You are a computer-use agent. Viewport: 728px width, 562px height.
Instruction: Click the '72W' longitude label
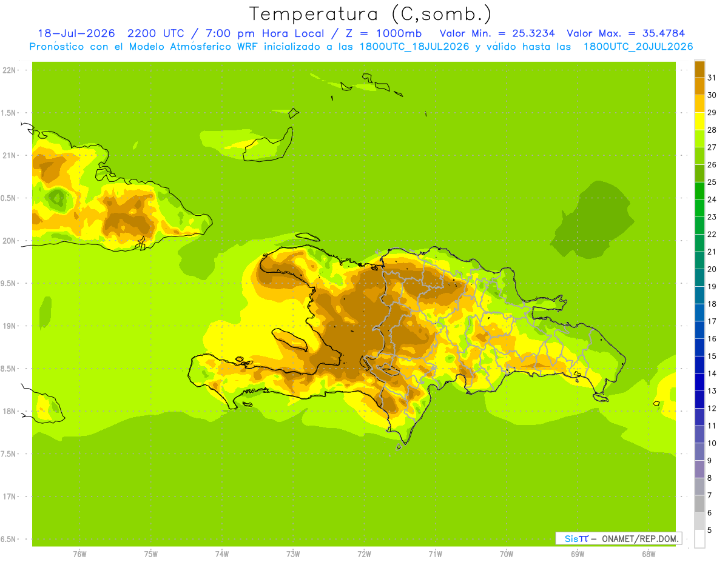(x=364, y=554)
